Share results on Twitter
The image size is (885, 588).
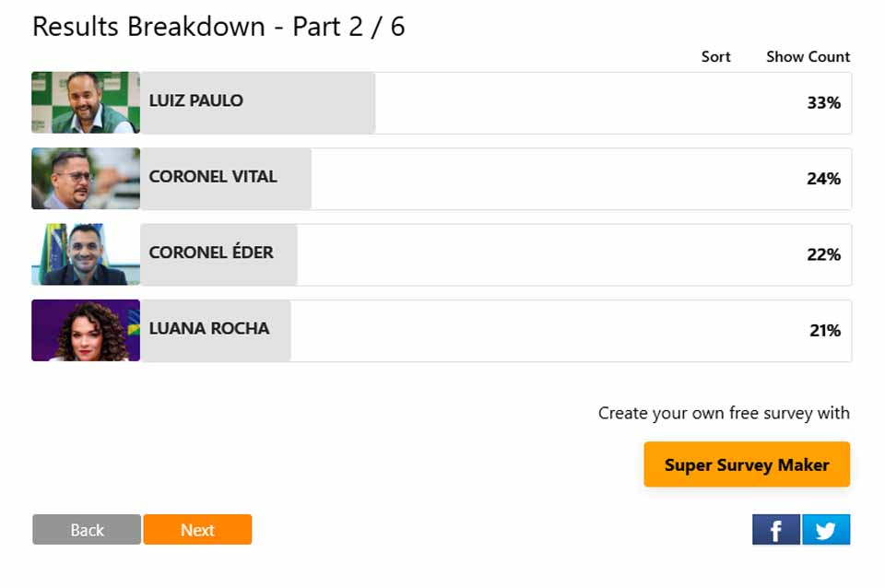[x=826, y=530]
